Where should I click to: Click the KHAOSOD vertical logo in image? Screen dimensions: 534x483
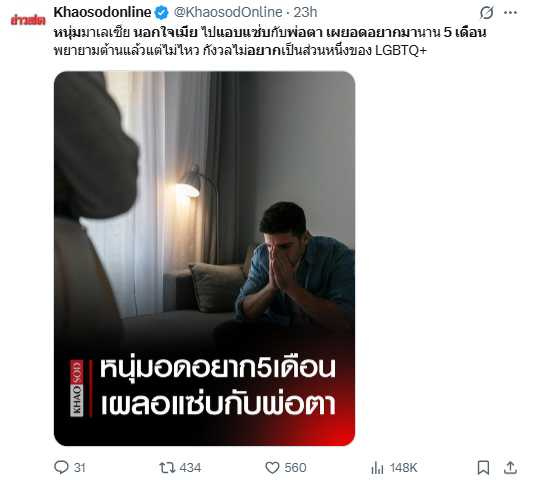click(77, 388)
